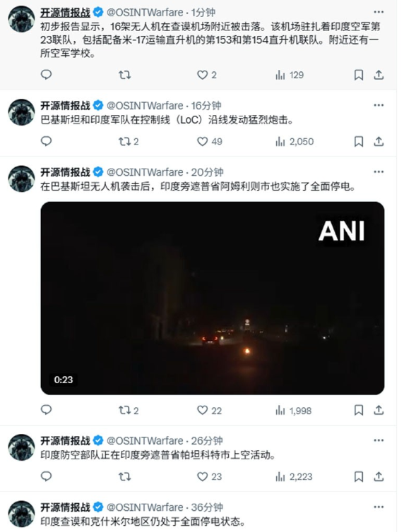Image resolution: width=404 pixels, height=532 pixels.
Task: View analytics showing 2,050 views
Action: click(x=295, y=142)
